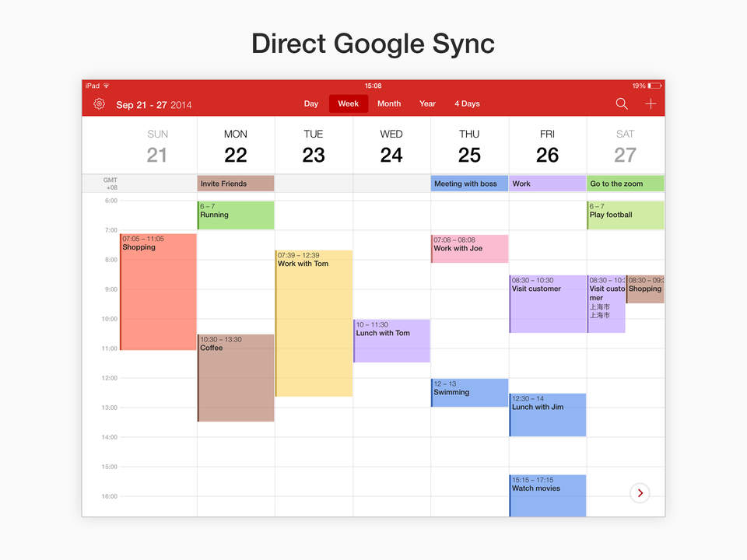Image resolution: width=747 pixels, height=560 pixels.
Task: Open the Running event on Monday
Action: [x=236, y=215]
